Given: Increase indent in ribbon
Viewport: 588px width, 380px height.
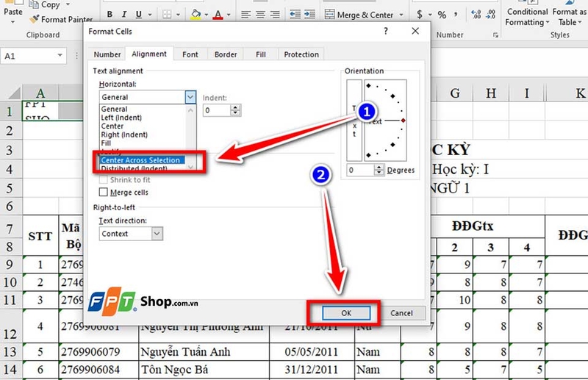Looking at the screenshot, I should [x=309, y=15].
